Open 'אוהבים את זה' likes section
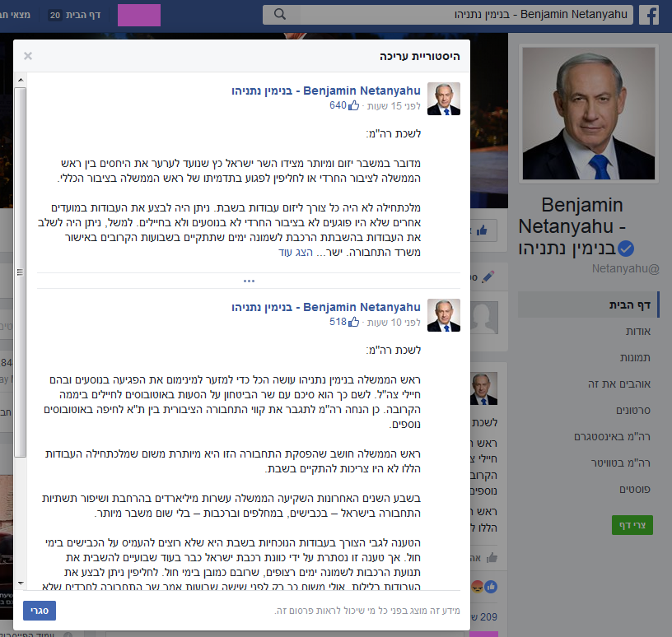Screen dimensions: 672x637 point(619,384)
